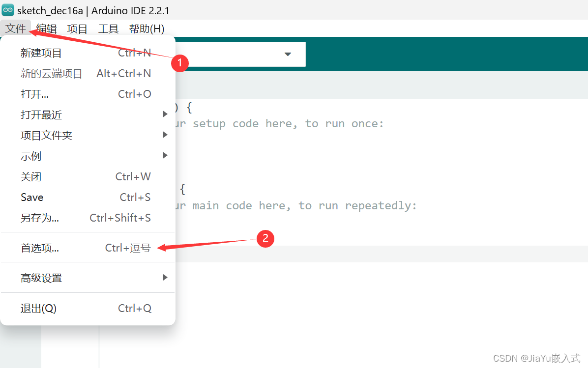Open the board selector dropdown arrow
588x368 pixels.
[x=288, y=55]
